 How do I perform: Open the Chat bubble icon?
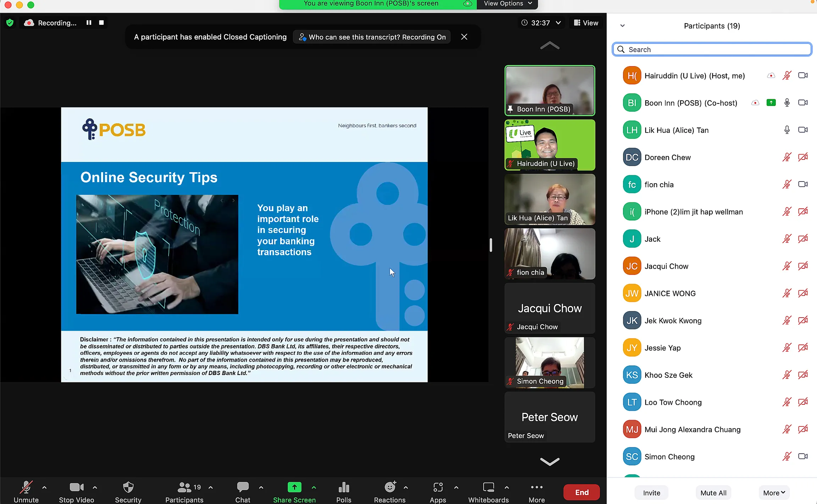[243, 487]
